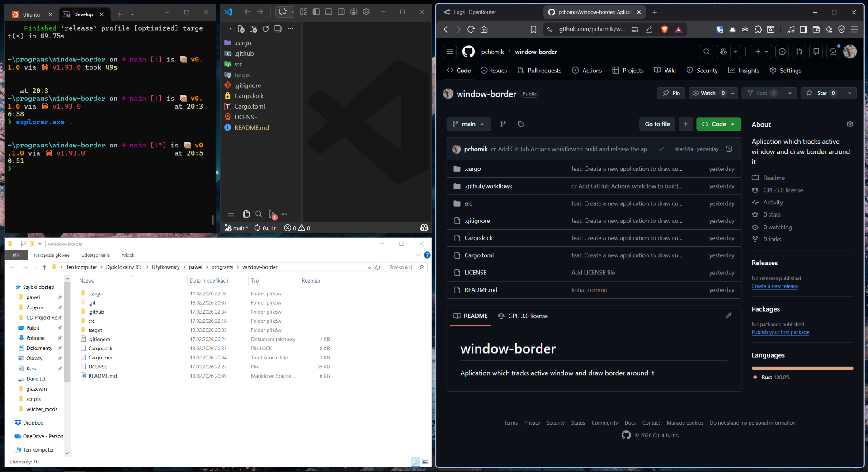The image size is (868, 472).
Task: Create a new file in VS Code explorer
Action: 241,29
